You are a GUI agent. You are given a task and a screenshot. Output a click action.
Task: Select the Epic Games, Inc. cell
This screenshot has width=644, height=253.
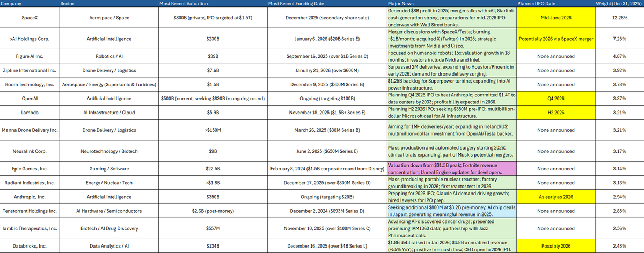point(30,169)
